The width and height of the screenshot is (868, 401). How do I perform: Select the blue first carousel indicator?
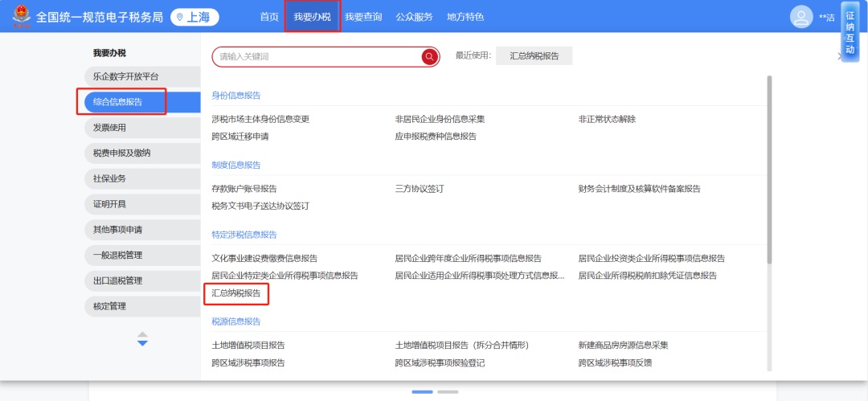[422, 392]
